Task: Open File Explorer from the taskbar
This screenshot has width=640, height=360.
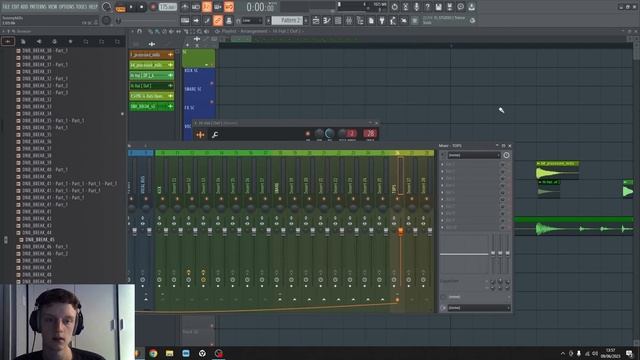Action: pyautogui.click(x=169, y=353)
